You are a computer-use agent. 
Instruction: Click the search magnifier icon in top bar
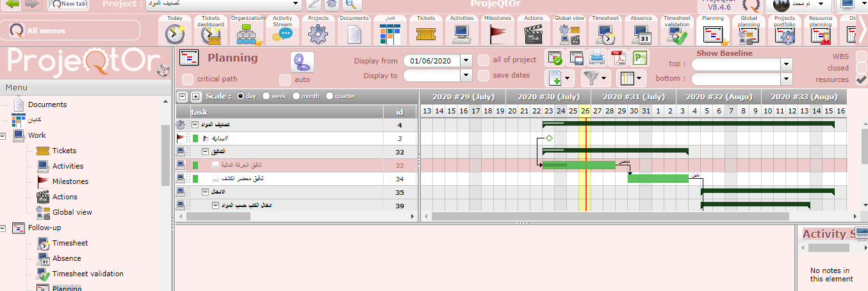[x=350, y=4]
